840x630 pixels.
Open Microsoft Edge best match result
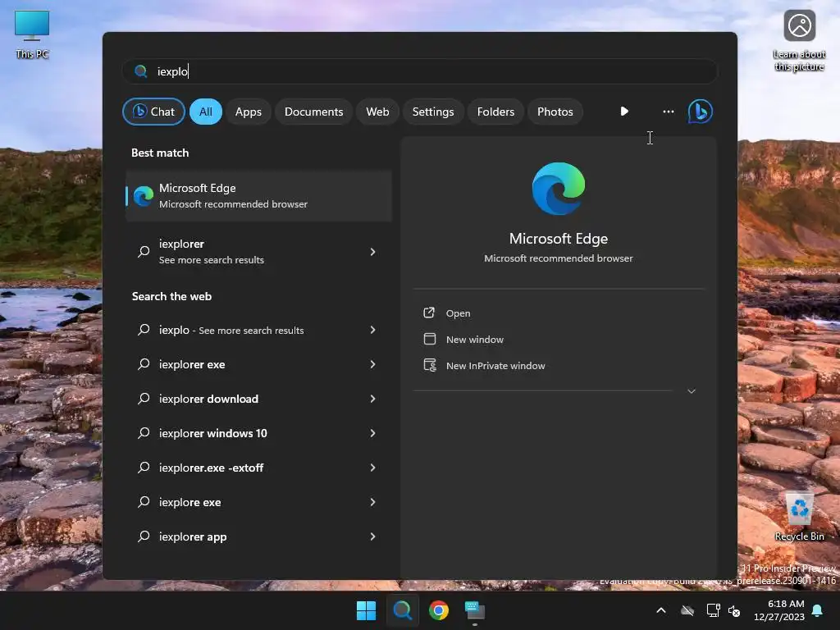coord(258,195)
